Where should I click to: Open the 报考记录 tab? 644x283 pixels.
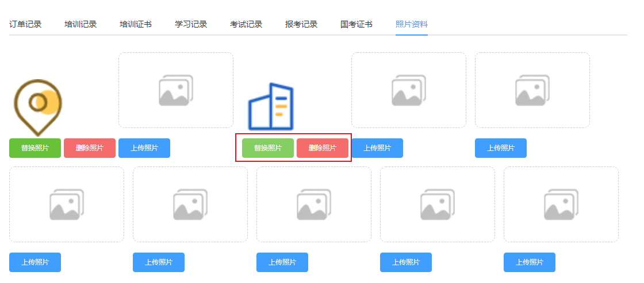(301, 24)
